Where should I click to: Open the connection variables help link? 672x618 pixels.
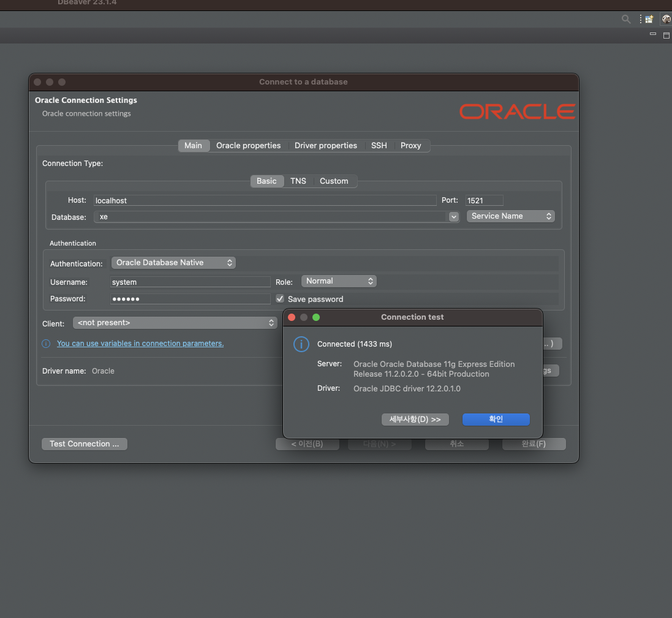pos(140,343)
